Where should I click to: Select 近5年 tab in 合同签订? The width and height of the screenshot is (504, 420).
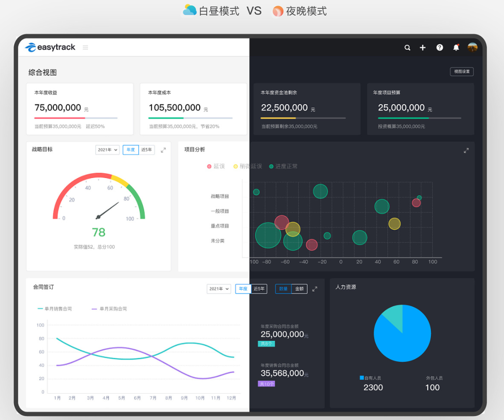[259, 289]
